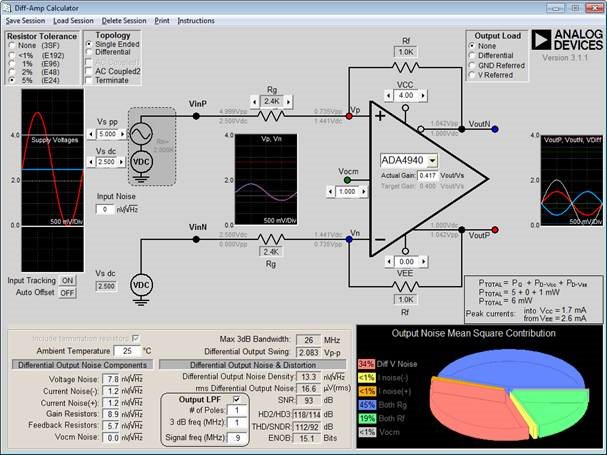Open the ADA4940 amplifier dropdown
607x455 pixels.
tap(432, 160)
